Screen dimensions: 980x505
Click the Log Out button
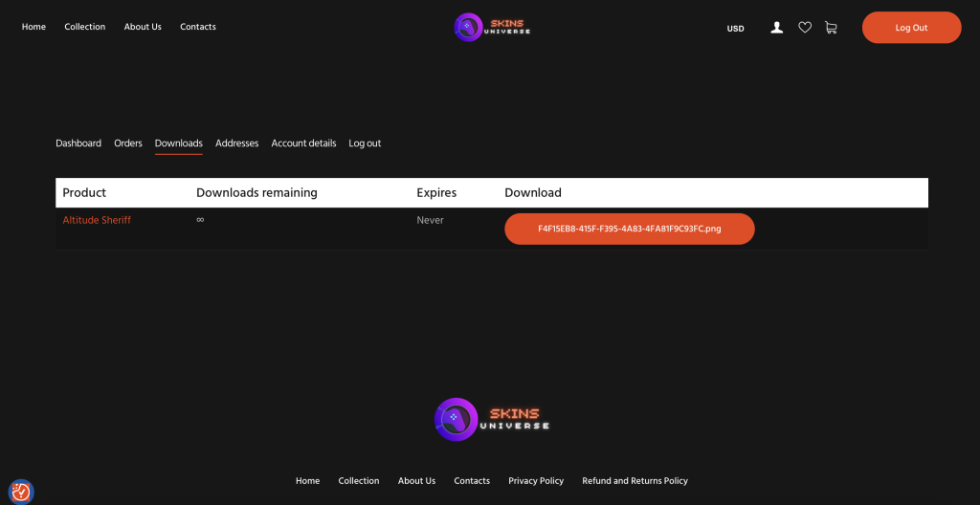coord(911,28)
